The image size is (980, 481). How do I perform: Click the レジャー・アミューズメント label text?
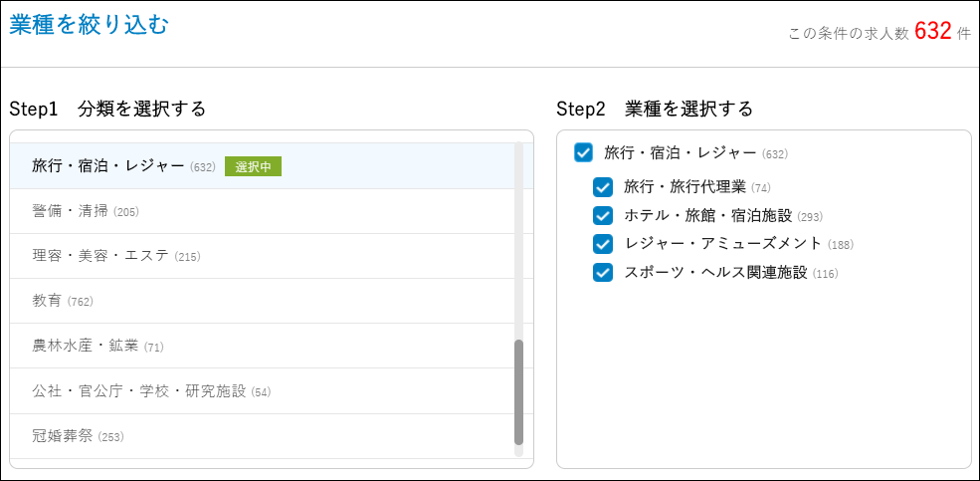tap(722, 244)
